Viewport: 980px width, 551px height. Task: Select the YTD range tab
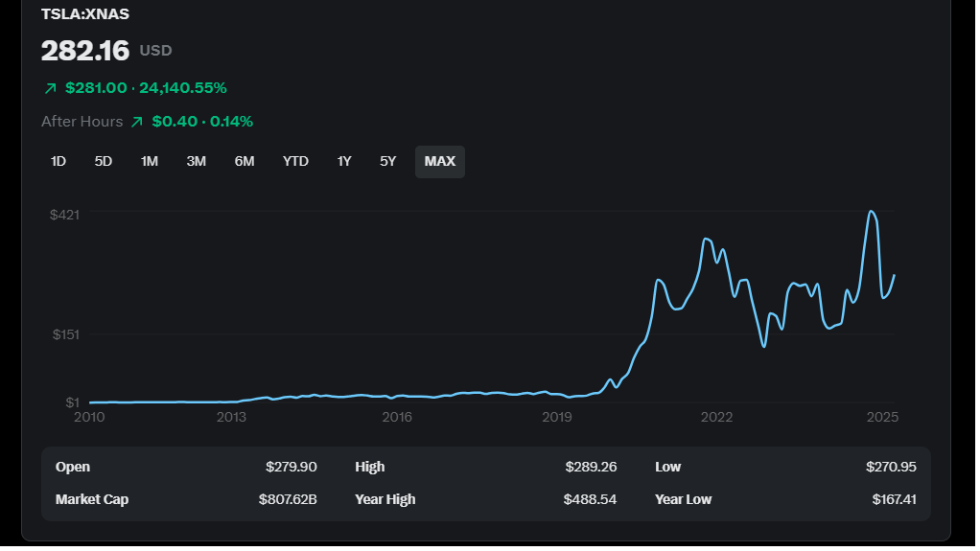295,163
